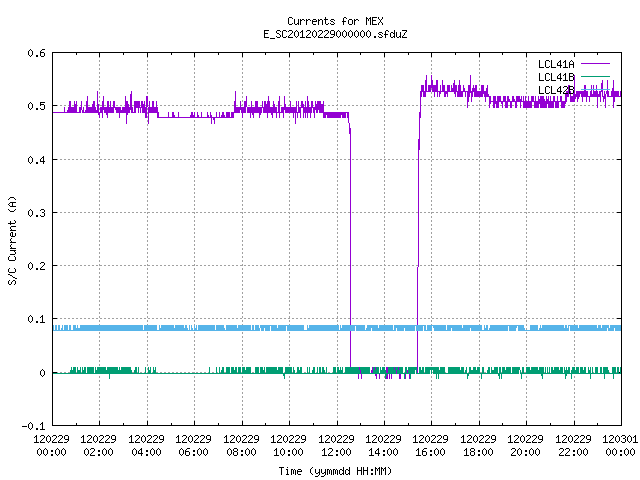Click the 120229 10:00 time tick label
Screen dimensions: 640x480
289,445
